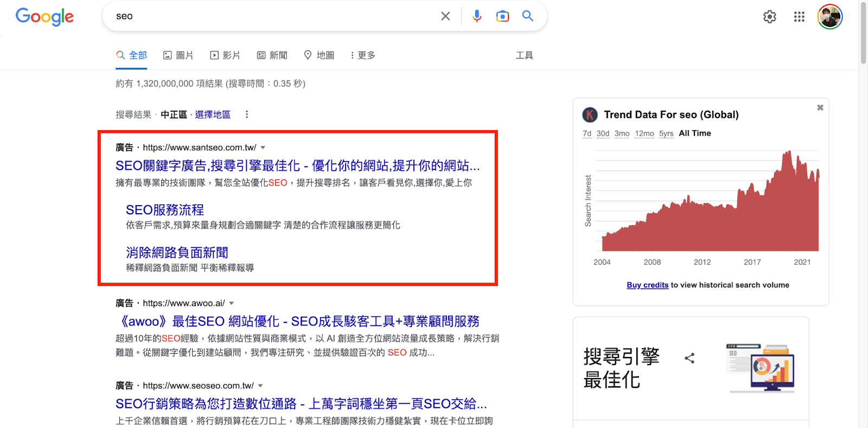Click the 搜尋引擎最佳化 card title
This screenshot has width=868, height=428.
[622, 368]
